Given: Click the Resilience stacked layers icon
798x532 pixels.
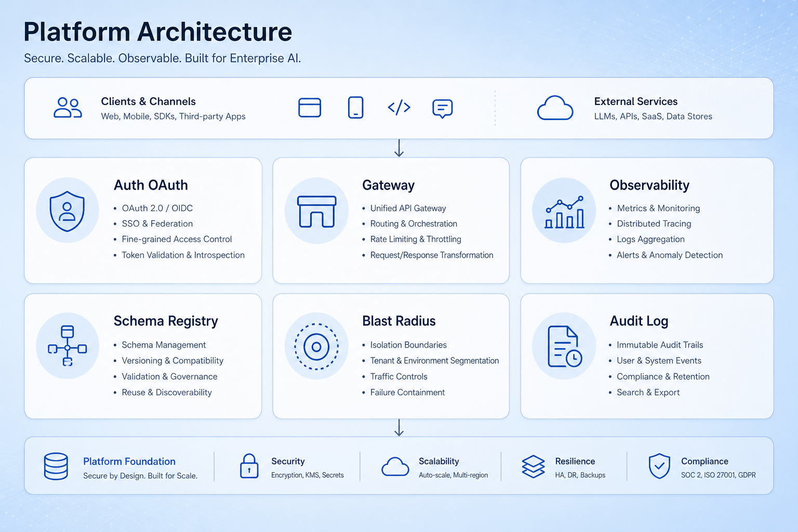Looking at the screenshot, I should (533, 467).
